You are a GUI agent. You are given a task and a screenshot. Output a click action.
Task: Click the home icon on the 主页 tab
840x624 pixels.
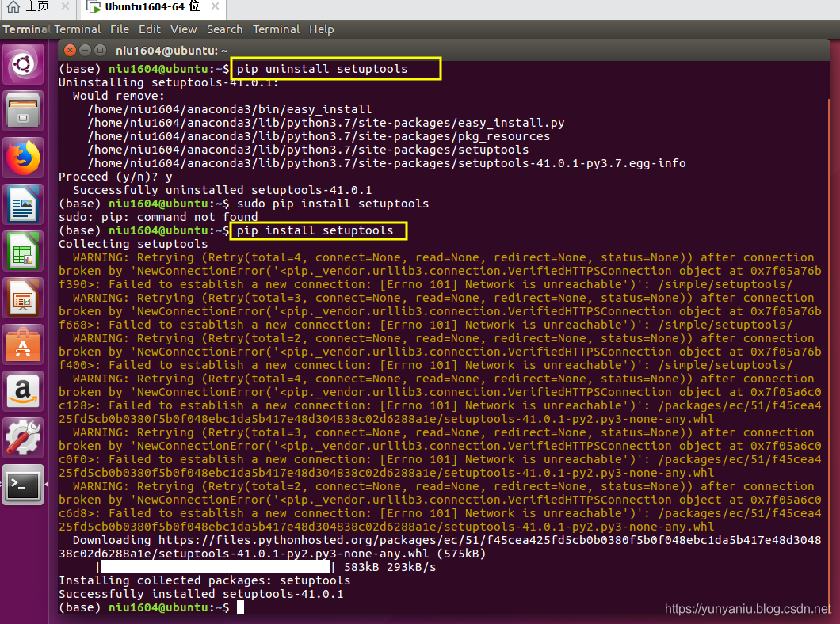click(13, 6)
